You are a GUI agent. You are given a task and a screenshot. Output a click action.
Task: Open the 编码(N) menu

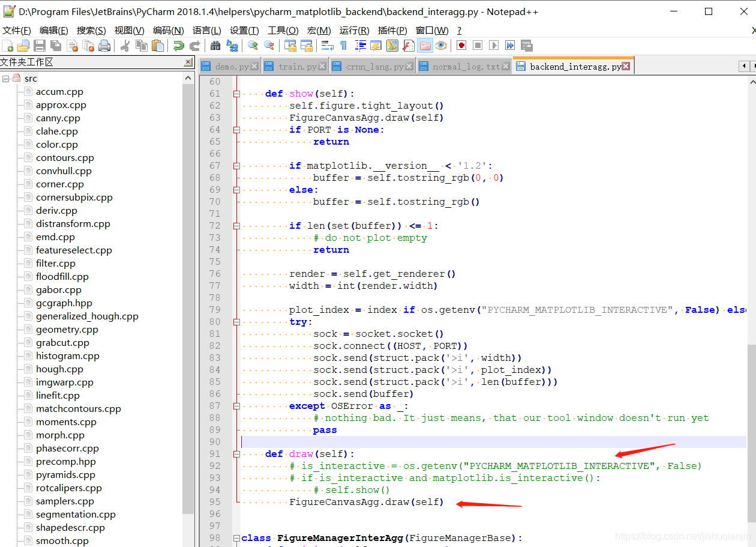tap(168, 30)
